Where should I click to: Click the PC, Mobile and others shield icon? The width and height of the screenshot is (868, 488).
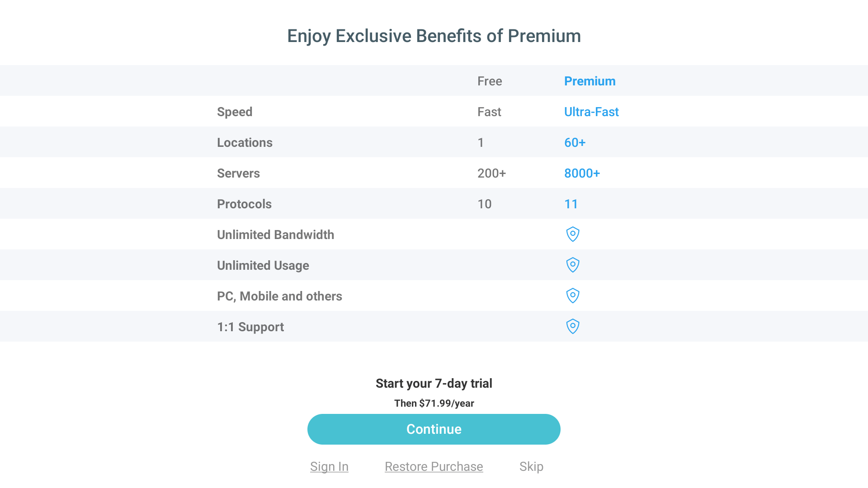(x=573, y=296)
